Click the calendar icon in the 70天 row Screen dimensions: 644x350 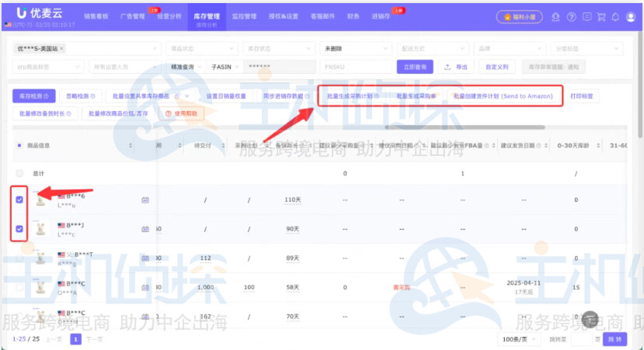145,317
